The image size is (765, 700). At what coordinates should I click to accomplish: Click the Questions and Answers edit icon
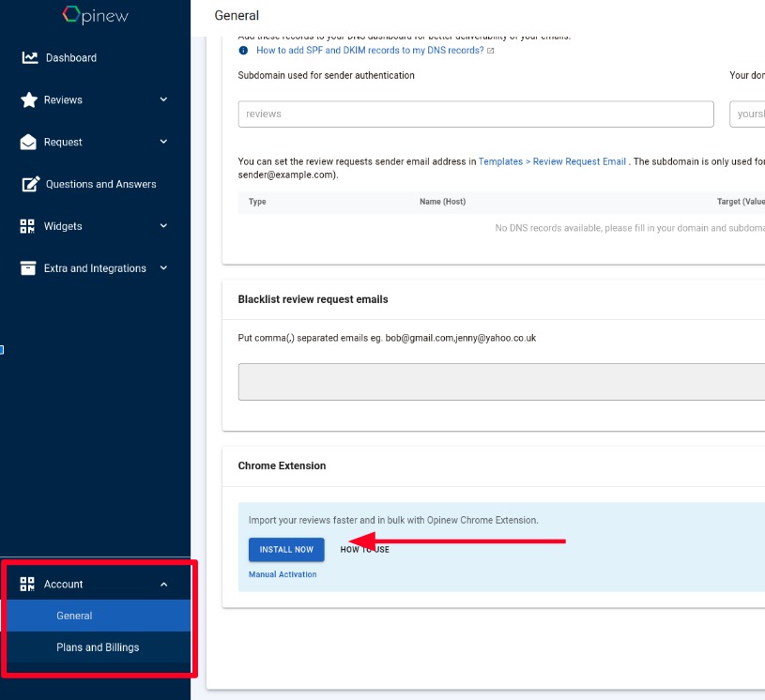pyautogui.click(x=30, y=184)
